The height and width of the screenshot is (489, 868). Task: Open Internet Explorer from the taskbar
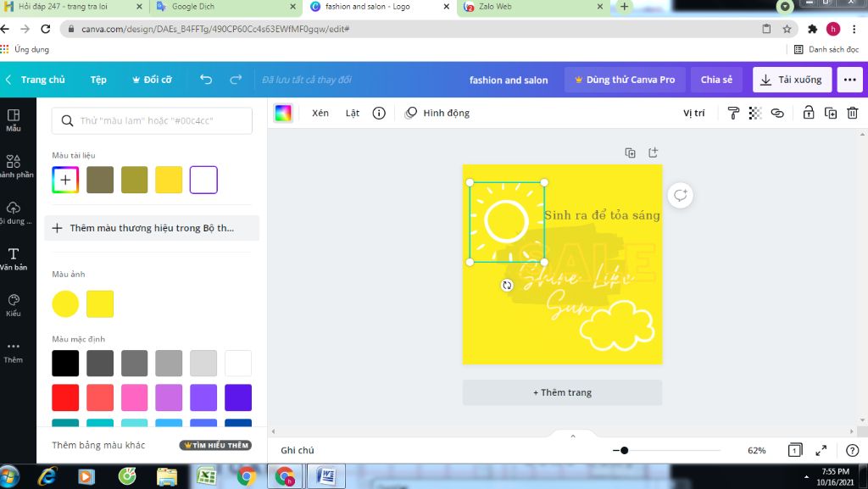47,475
